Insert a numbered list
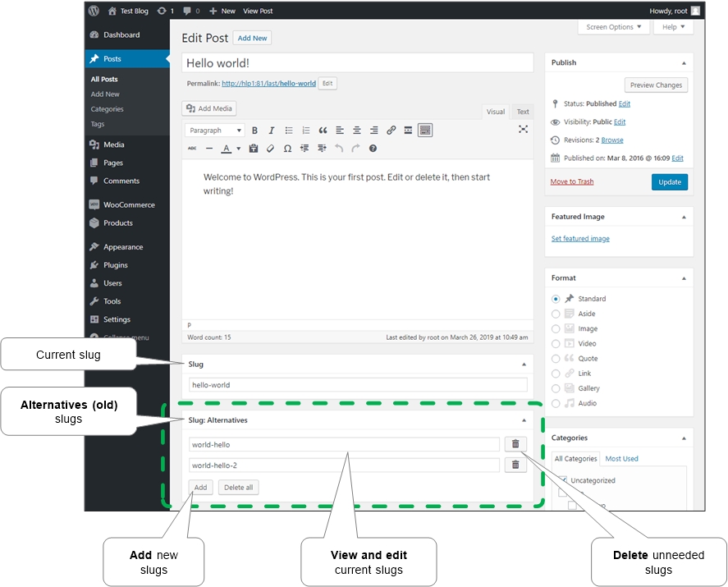 pyautogui.click(x=305, y=131)
